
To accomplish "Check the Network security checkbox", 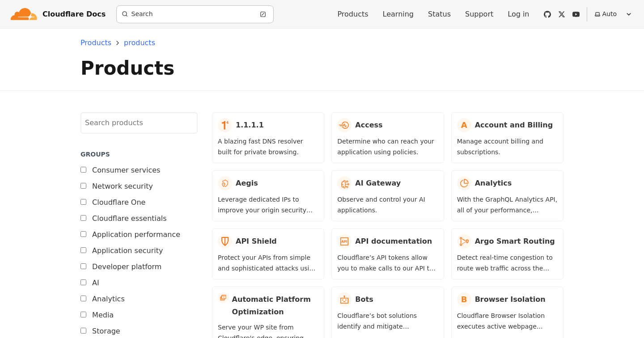I will click(x=84, y=186).
